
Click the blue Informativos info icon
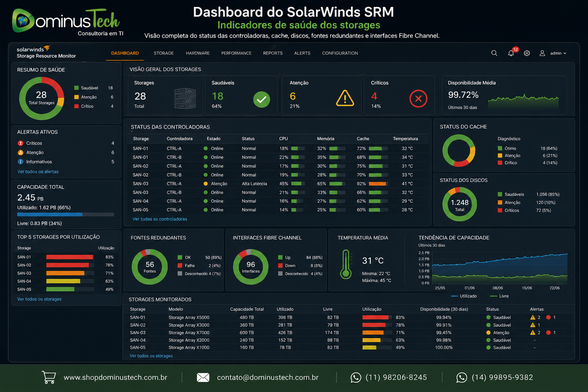click(21, 162)
